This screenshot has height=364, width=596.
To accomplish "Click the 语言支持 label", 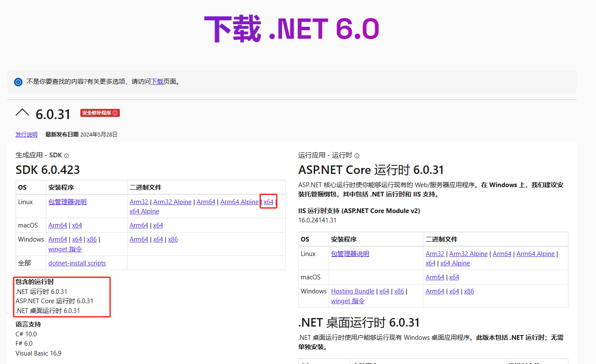I will point(28,324).
